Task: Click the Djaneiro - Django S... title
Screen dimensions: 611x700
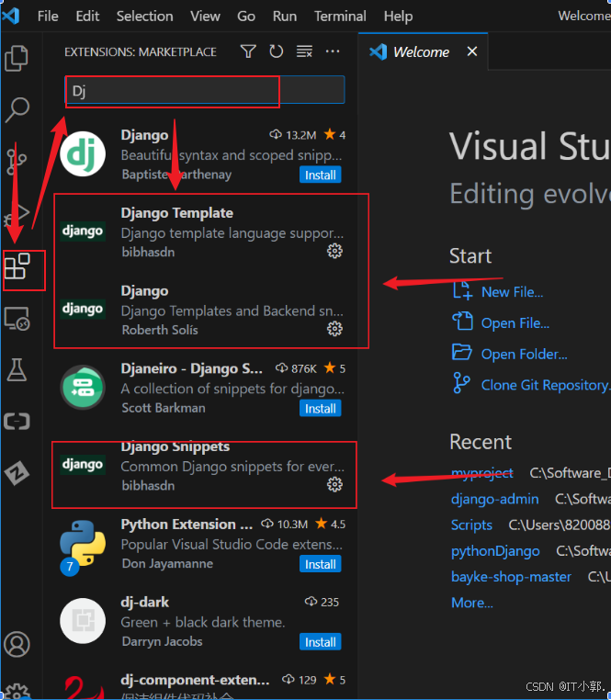Action: [x=191, y=368]
